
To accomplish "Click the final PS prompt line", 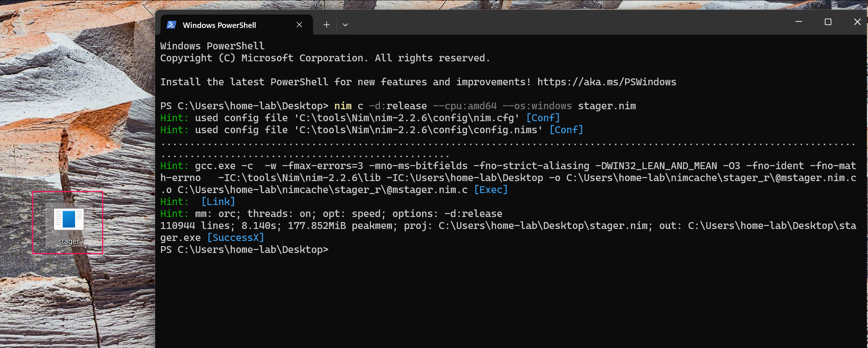I will pyautogui.click(x=244, y=250).
